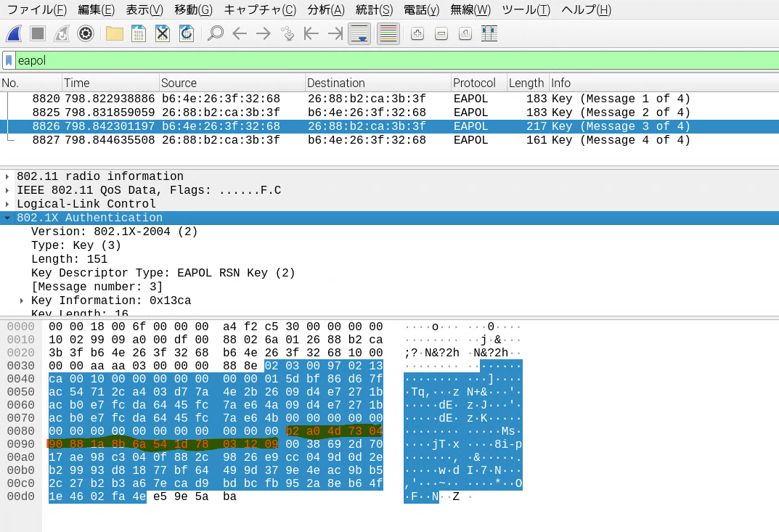Open a capture file folder icon
This screenshot has height=532, width=779.
(x=114, y=34)
